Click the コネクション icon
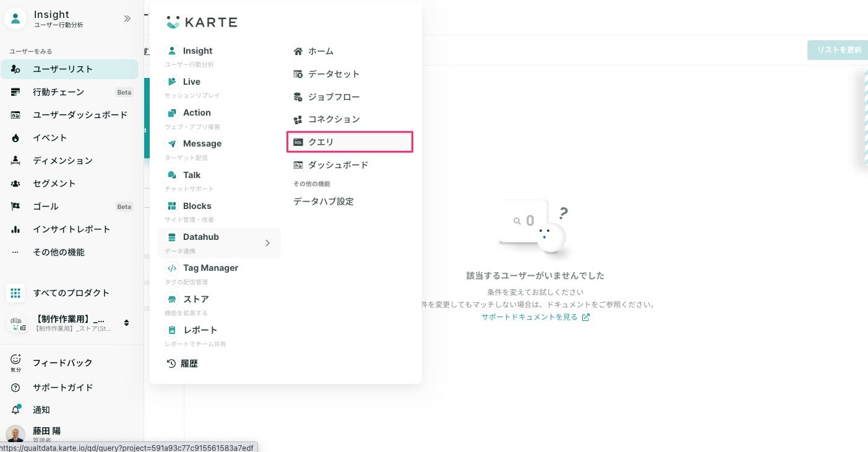The height and width of the screenshot is (452, 868). click(x=298, y=119)
